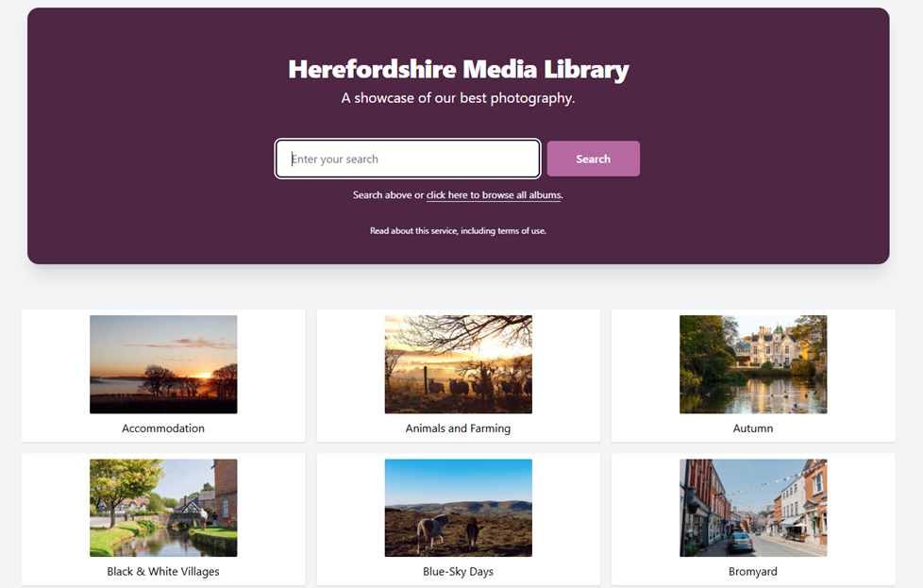Select the "Bromyard" album label
The width and height of the screenshot is (923, 588).
tap(753, 572)
